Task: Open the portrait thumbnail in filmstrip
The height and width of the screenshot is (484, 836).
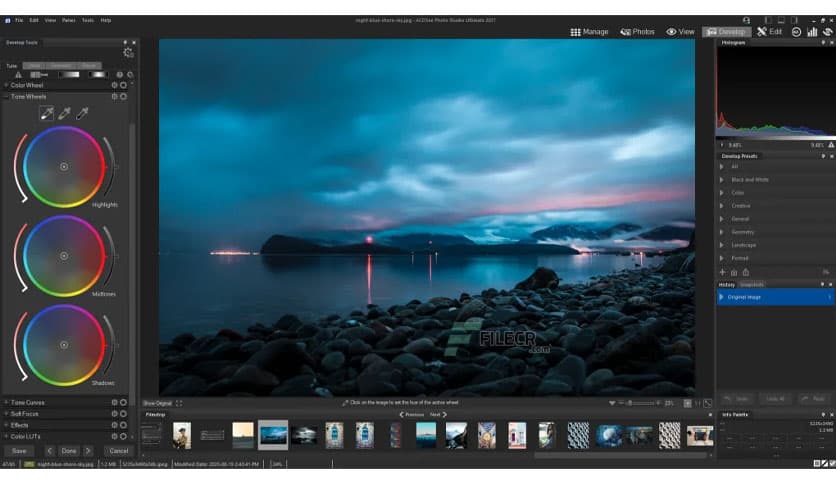Action: coord(182,435)
